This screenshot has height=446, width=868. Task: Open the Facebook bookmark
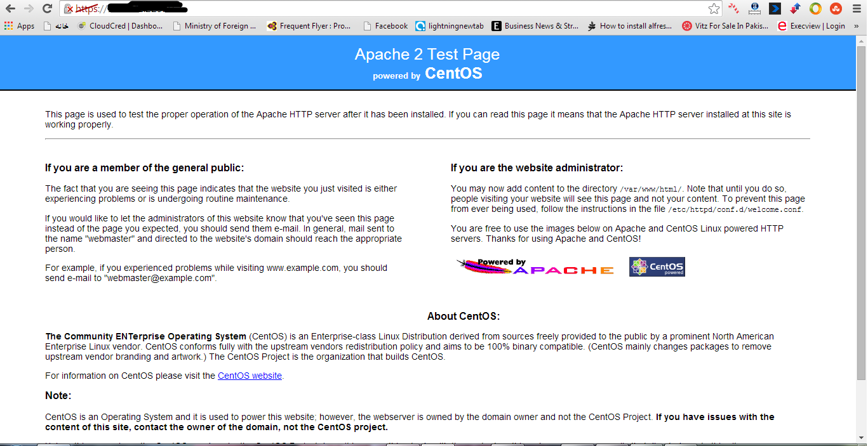point(385,26)
